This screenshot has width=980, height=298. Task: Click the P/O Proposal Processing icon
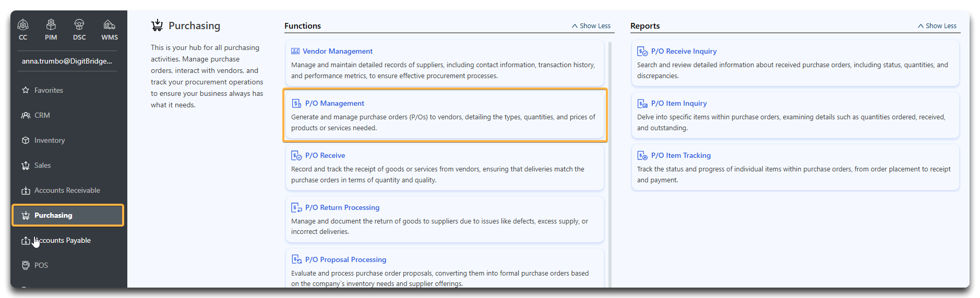296,259
